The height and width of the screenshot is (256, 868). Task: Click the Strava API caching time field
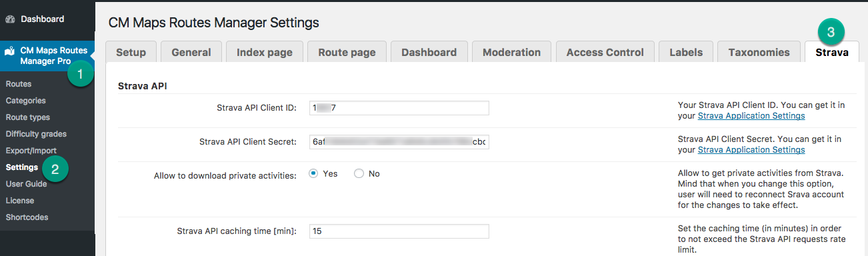tap(399, 231)
